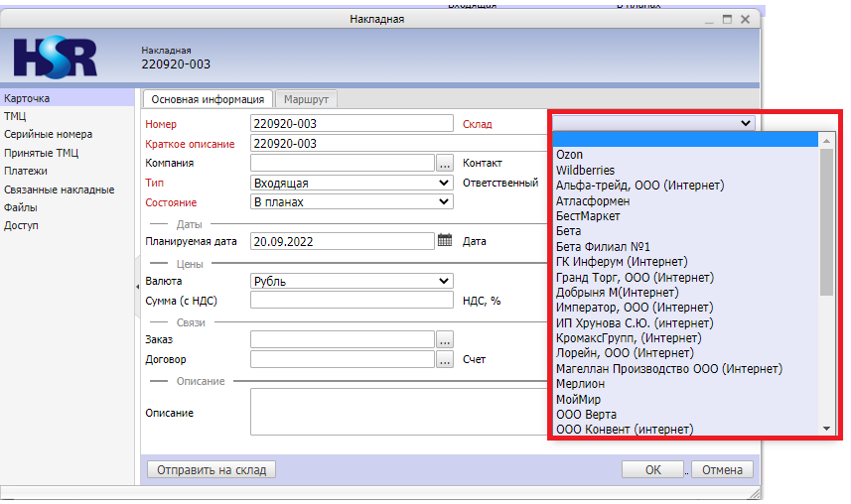Click into the Описание text area
The height and width of the screenshot is (504, 851).
pos(400,412)
